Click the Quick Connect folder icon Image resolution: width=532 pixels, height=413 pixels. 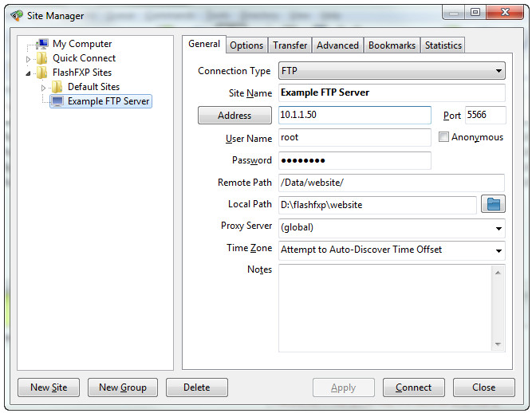point(42,58)
